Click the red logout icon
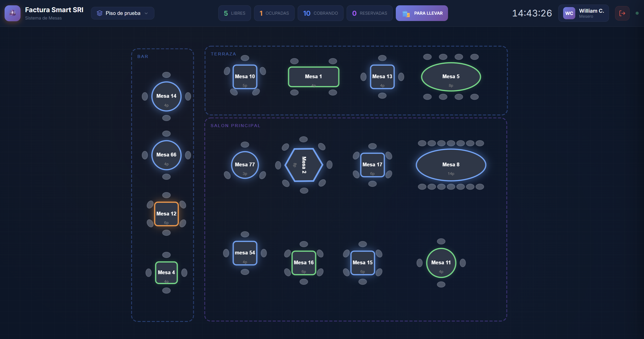644x339 pixels. (x=622, y=13)
